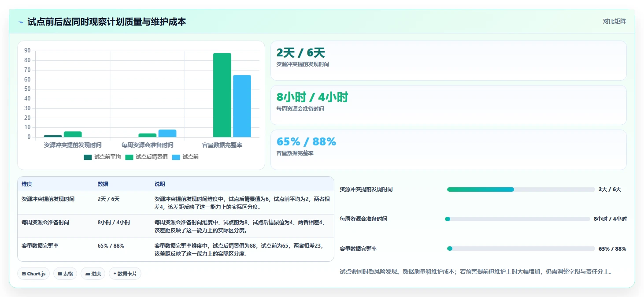
Task: Click the 维度 table column header
Action: pyautogui.click(x=27, y=184)
